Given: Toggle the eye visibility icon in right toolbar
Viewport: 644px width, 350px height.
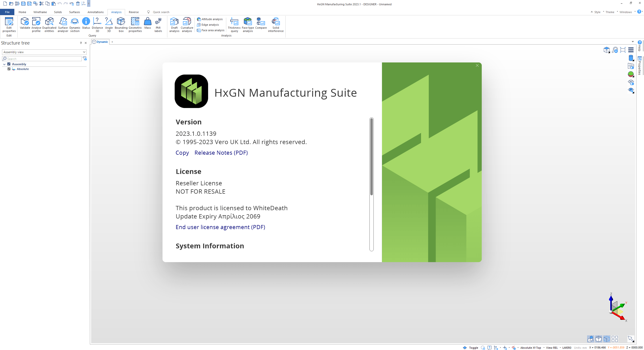Looking at the screenshot, I should click(631, 82).
